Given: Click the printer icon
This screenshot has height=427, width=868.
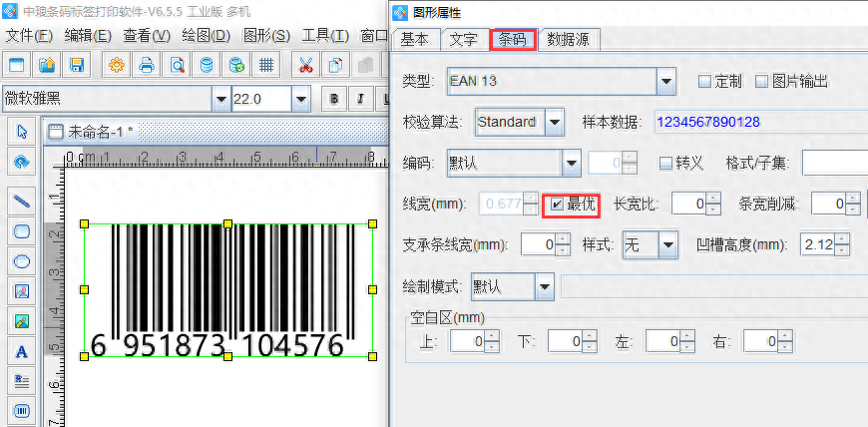Looking at the screenshot, I should (x=146, y=66).
